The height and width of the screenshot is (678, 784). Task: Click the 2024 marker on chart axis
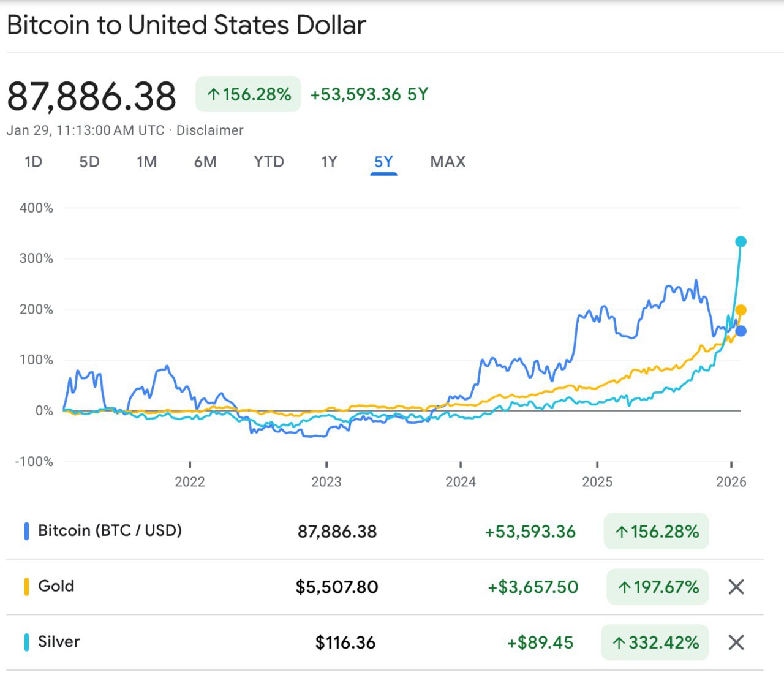click(461, 481)
